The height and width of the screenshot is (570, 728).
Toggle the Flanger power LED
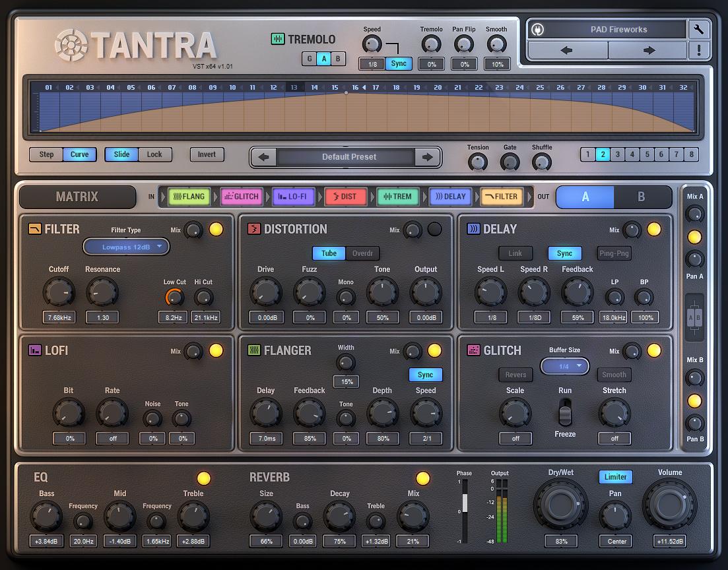(x=434, y=350)
